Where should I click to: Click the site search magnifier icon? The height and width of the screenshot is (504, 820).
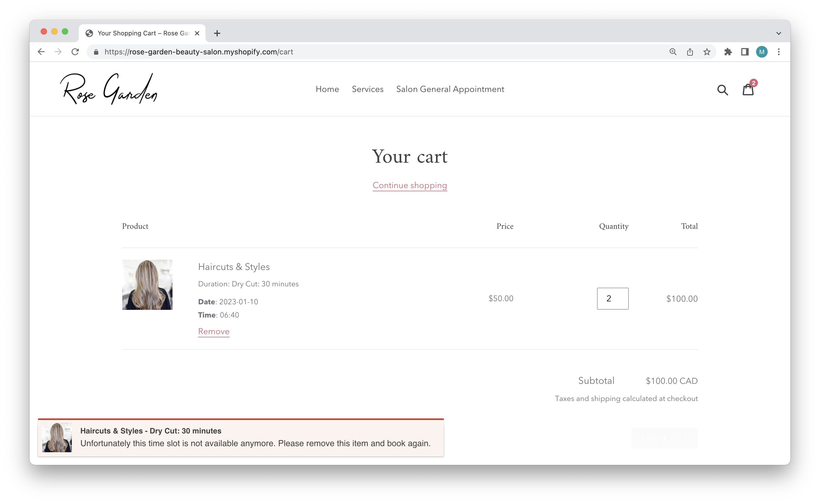722,90
